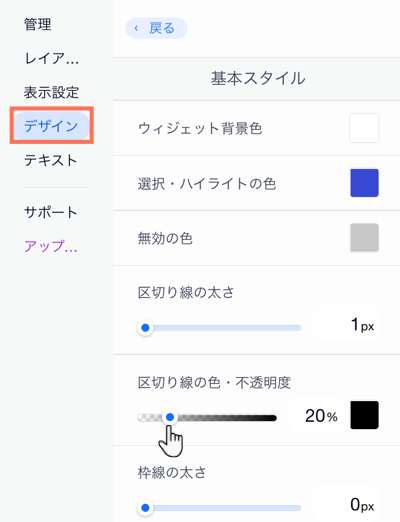Click the 基本スタイル section header
Image resolution: width=400 pixels, height=522 pixels.
257,79
